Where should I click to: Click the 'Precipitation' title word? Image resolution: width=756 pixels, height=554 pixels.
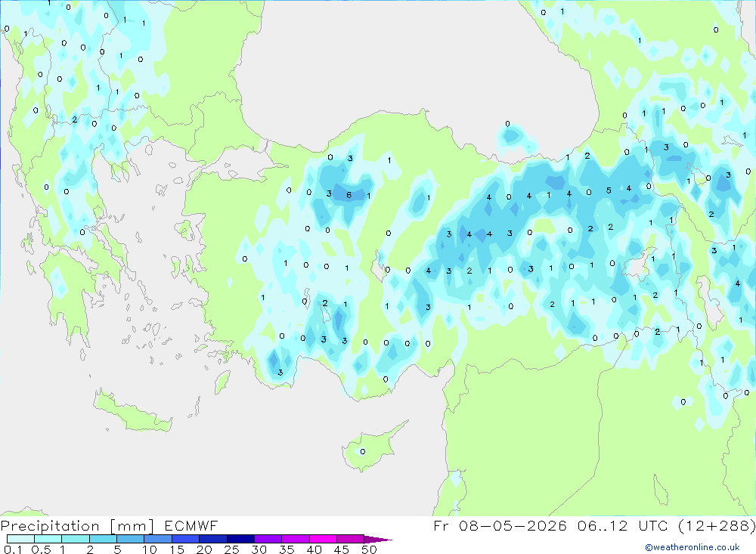[50, 525]
